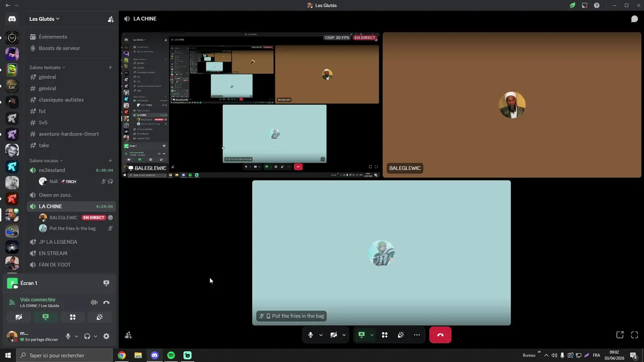Select user Naïl in ne3essland channel

[x=76, y=182]
